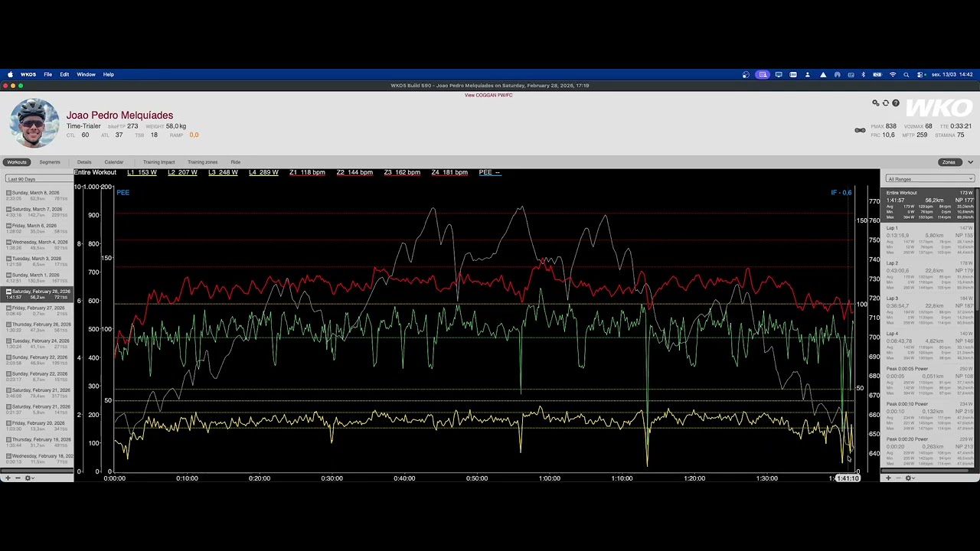Toggle the PEE legend item
980x551 pixels.
pyautogui.click(x=489, y=172)
